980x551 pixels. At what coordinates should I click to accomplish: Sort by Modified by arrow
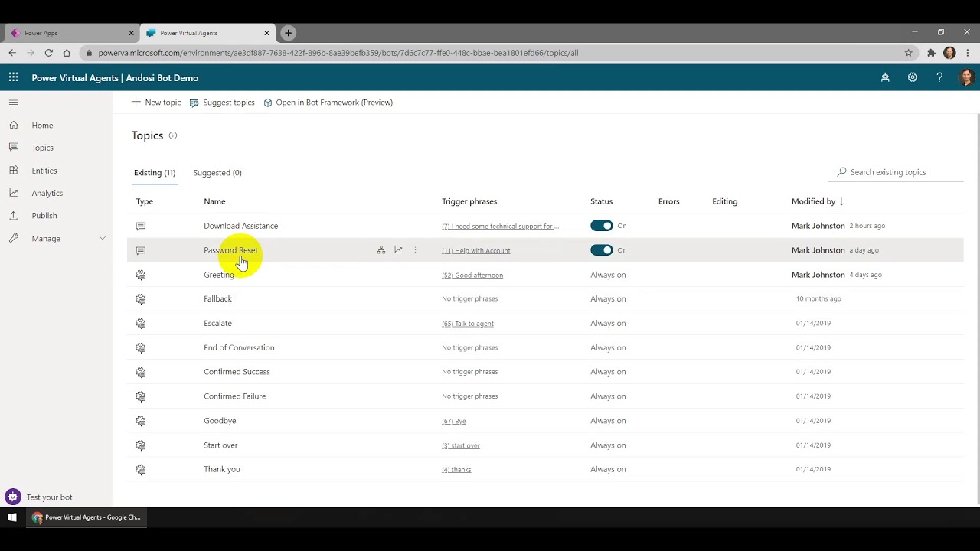[841, 201]
